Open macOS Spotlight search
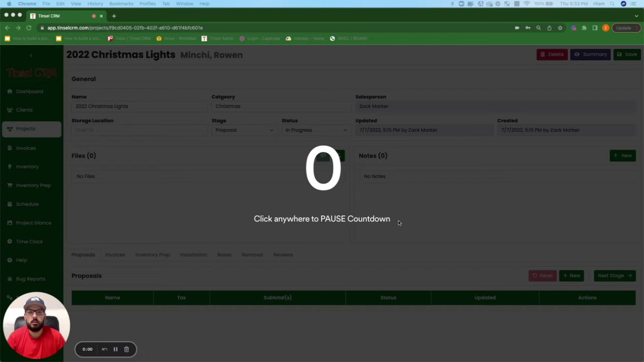This screenshot has width=644, height=362. (612, 4)
